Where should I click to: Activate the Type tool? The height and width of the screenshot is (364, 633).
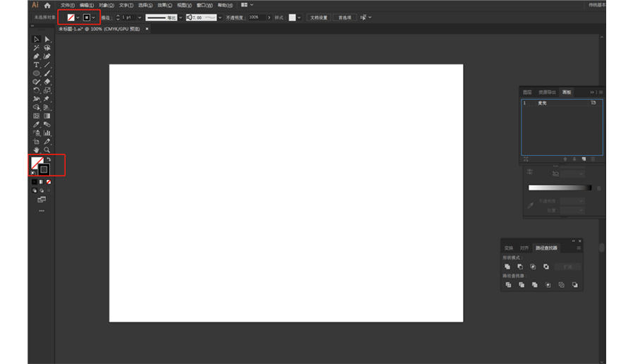click(36, 65)
